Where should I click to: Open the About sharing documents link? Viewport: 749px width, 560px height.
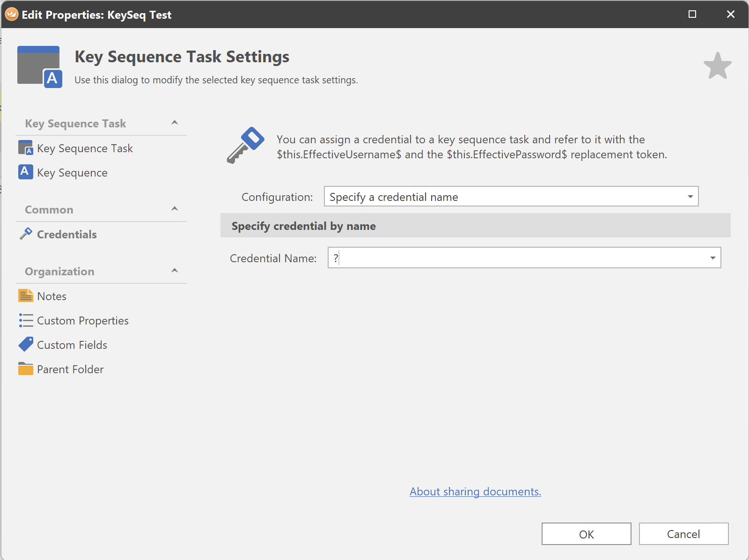(475, 492)
